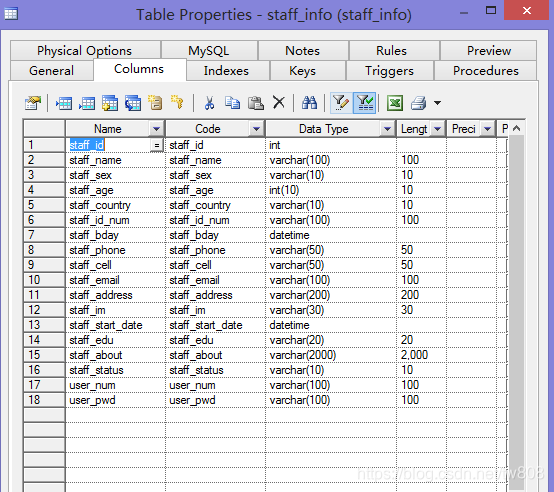This screenshot has height=492, width=554.
Task: Click the varchar(200) Data Type cell
Action: pyautogui.click(x=331, y=295)
